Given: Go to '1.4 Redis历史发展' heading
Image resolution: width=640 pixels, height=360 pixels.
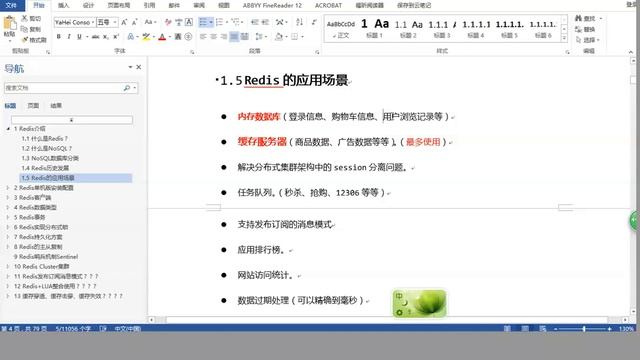Looking at the screenshot, I should coord(45,168).
